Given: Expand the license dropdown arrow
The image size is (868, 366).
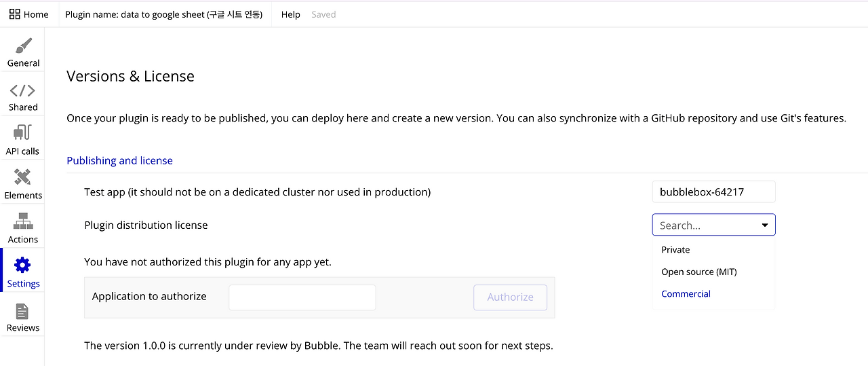Looking at the screenshot, I should 765,225.
